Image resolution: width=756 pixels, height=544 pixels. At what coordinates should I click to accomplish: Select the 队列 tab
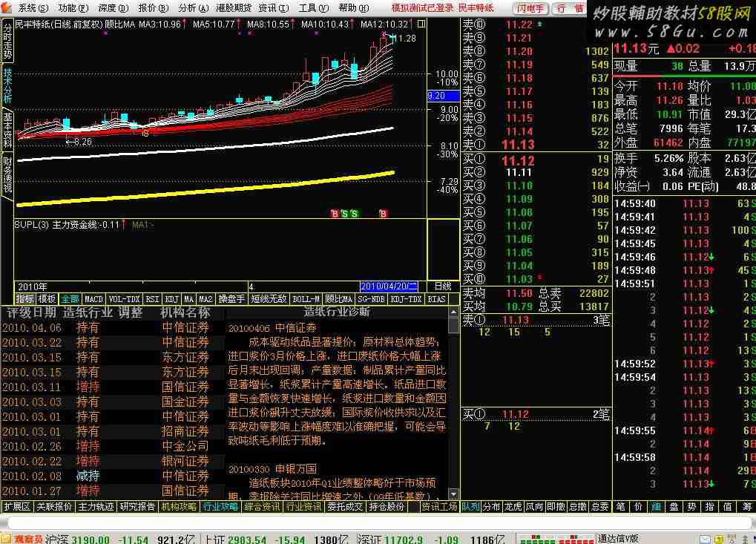[x=470, y=506]
